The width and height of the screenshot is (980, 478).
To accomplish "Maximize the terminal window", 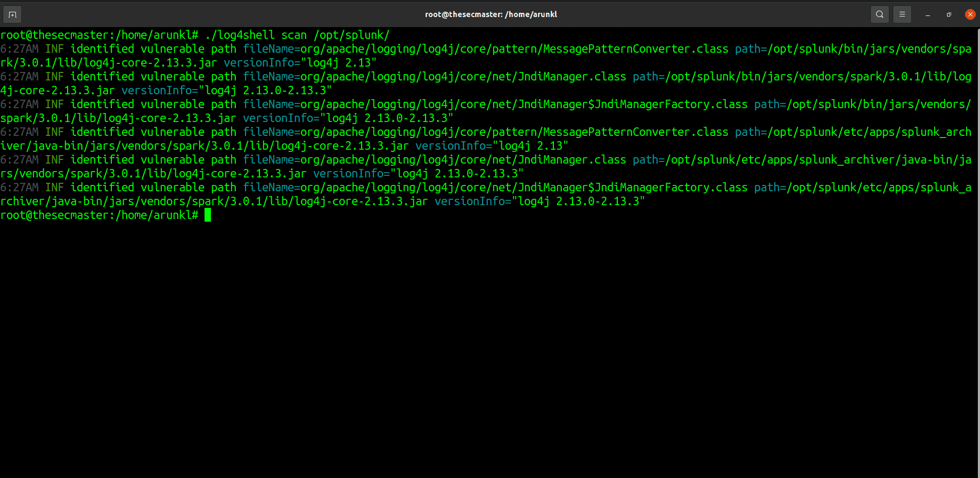I will pyautogui.click(x=949, y=15).
